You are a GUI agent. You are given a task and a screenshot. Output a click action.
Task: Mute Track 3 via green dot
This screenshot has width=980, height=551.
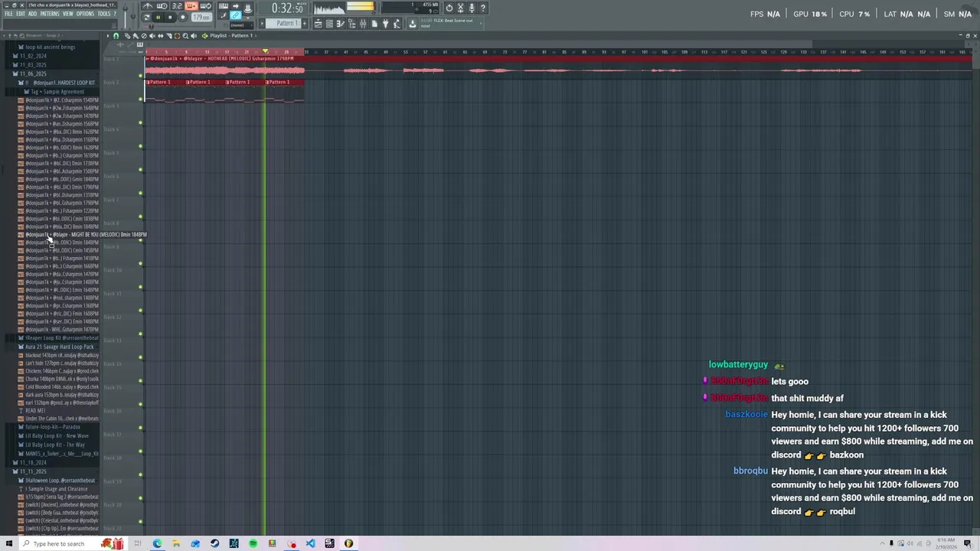(140, 122)
